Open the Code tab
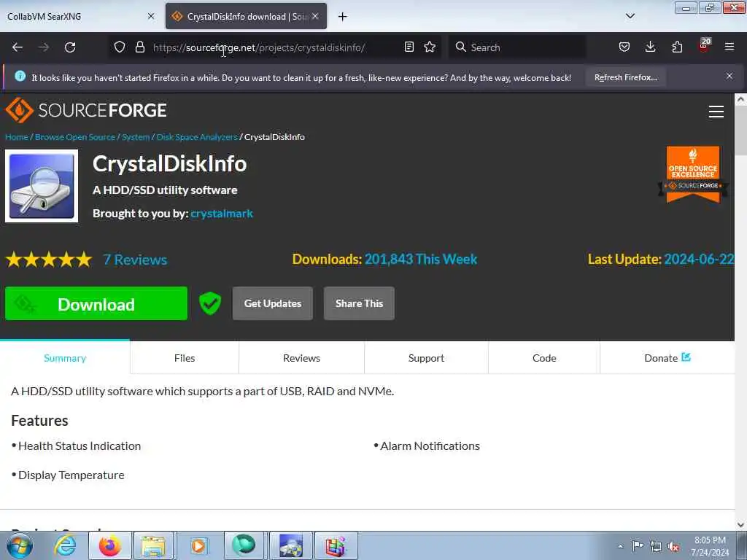The width and height of the screenshot is (747, 560). click(x=544, y=357)
